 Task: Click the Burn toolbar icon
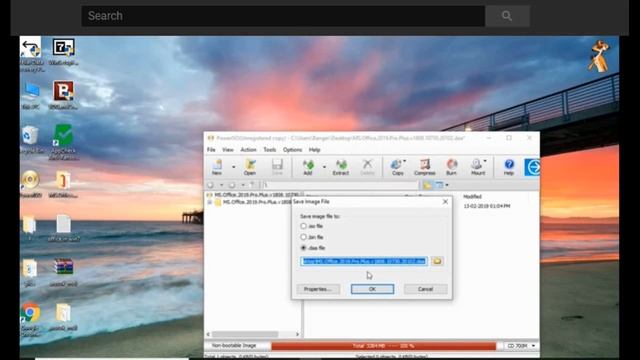pos(451,167)
